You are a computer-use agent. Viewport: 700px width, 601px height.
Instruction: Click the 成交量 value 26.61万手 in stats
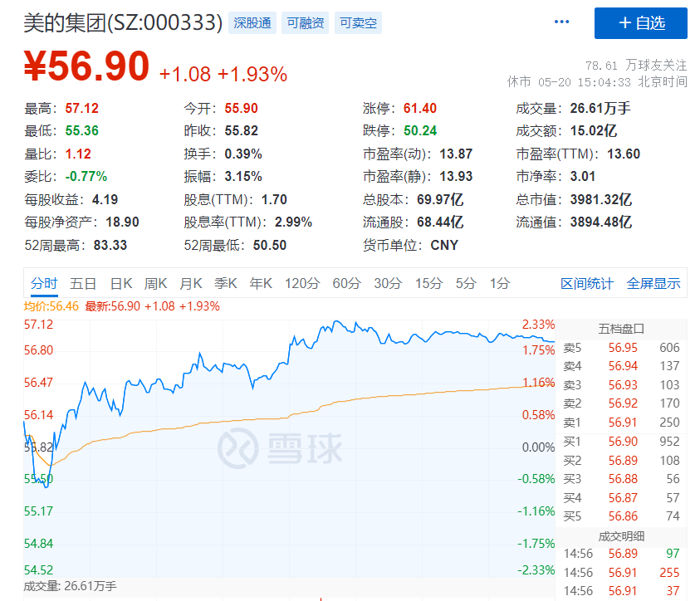[600, 109]
